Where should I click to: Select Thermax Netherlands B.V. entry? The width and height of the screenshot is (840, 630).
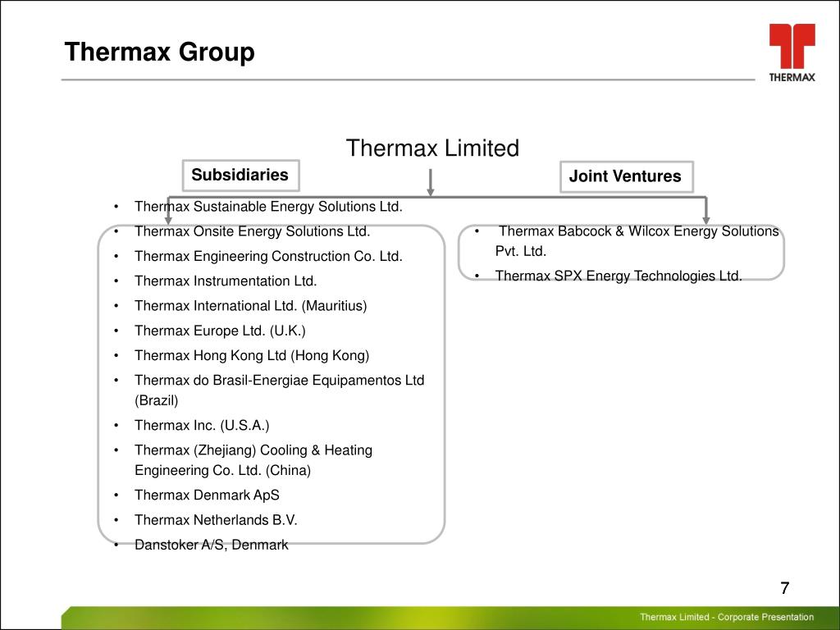tap(216, 519)
